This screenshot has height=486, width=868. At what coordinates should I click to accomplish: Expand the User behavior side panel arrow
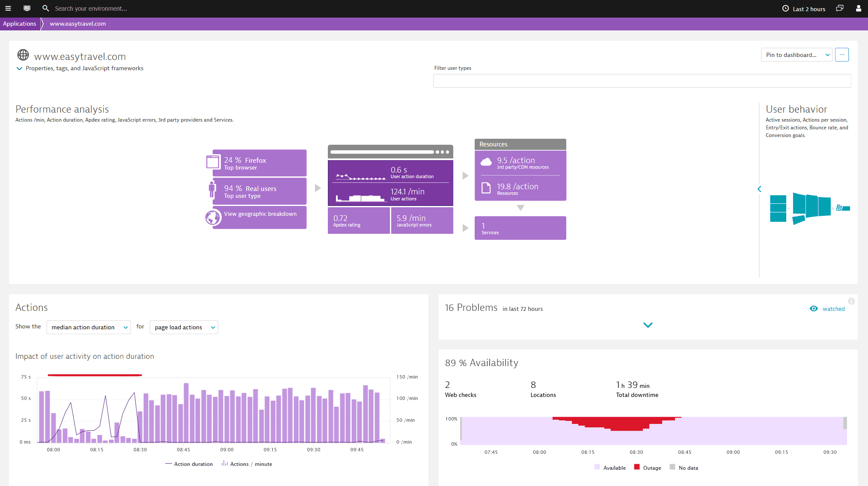(x=759, y=189)
